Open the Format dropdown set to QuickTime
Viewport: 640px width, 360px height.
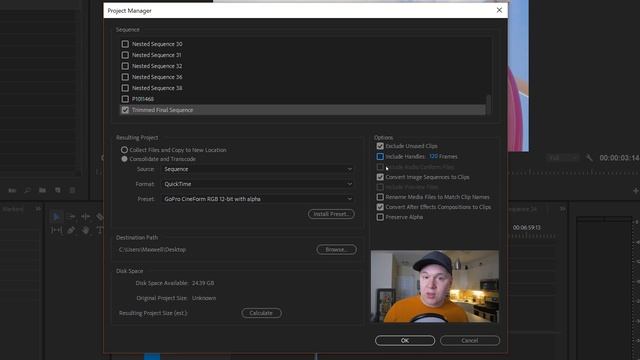pyautogui.click(x=258, y=184)
